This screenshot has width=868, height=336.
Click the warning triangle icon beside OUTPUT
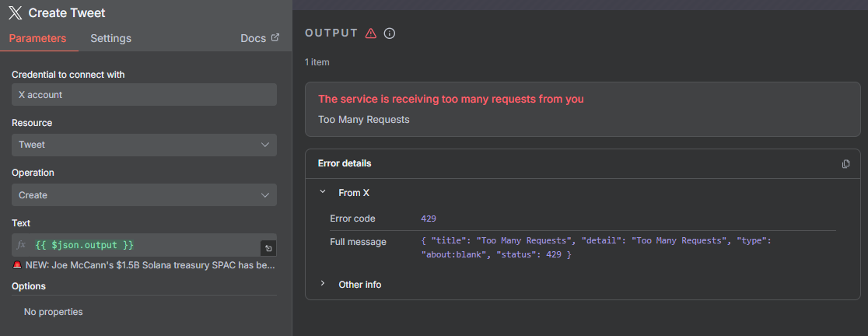click(x=371, y=33)
